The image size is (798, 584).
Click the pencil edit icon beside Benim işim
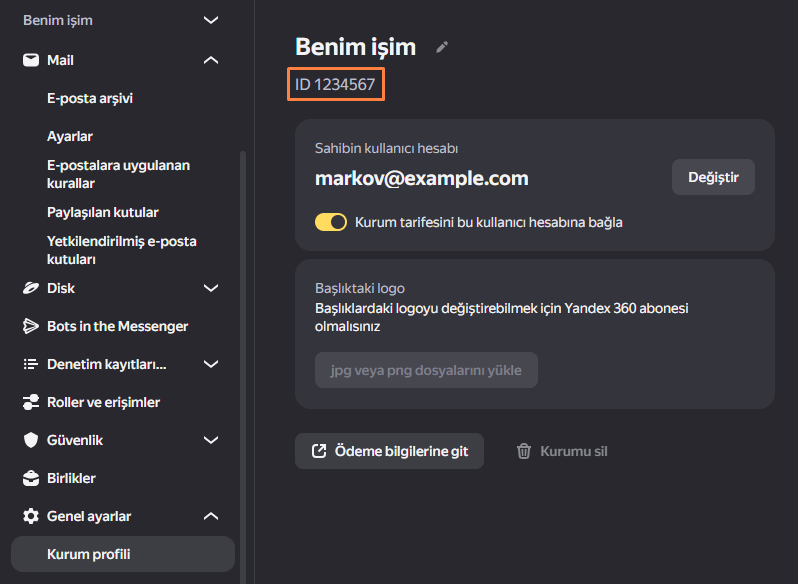point(442,47)
